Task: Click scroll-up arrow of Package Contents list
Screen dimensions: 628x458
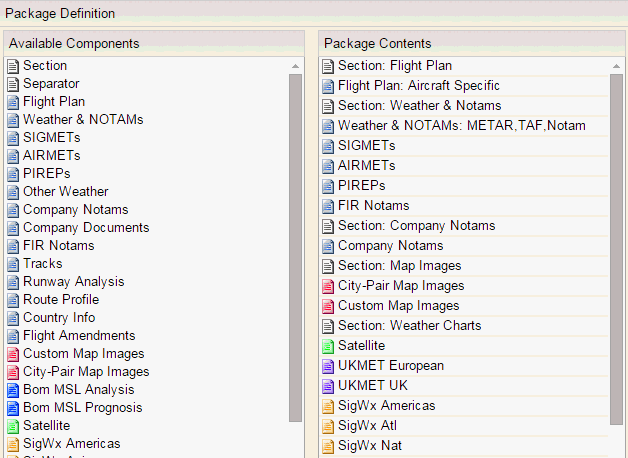Action: 616,66
